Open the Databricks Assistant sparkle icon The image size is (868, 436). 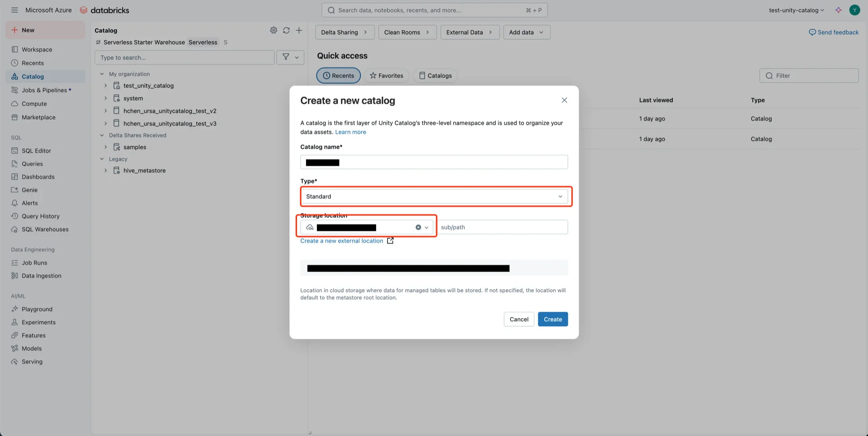point(838,10)
